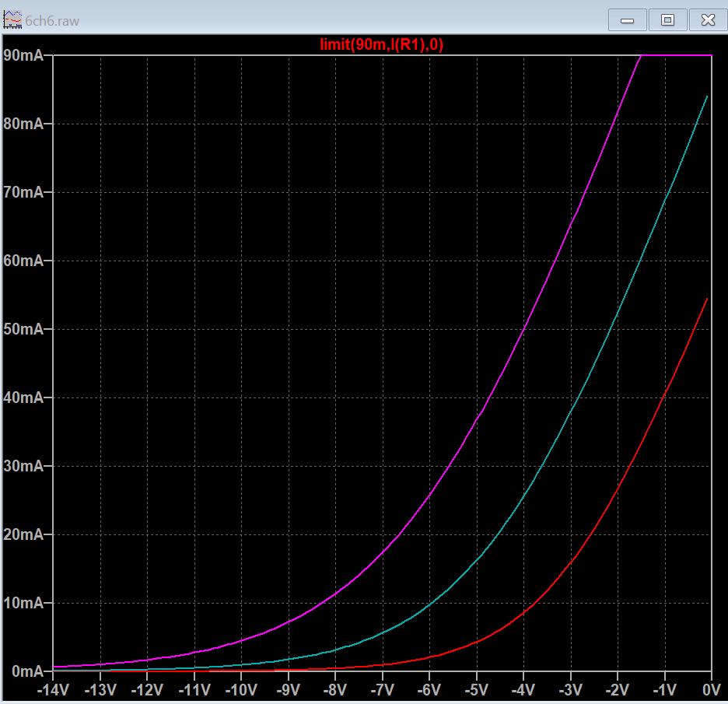Click the 6ch6.raw window title
The width and height of the screenshot is (728, 704).
point(52,21)
